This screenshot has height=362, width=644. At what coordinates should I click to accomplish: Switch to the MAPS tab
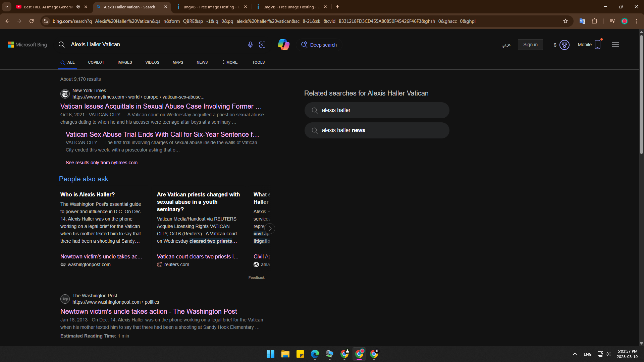coord(178,62)
